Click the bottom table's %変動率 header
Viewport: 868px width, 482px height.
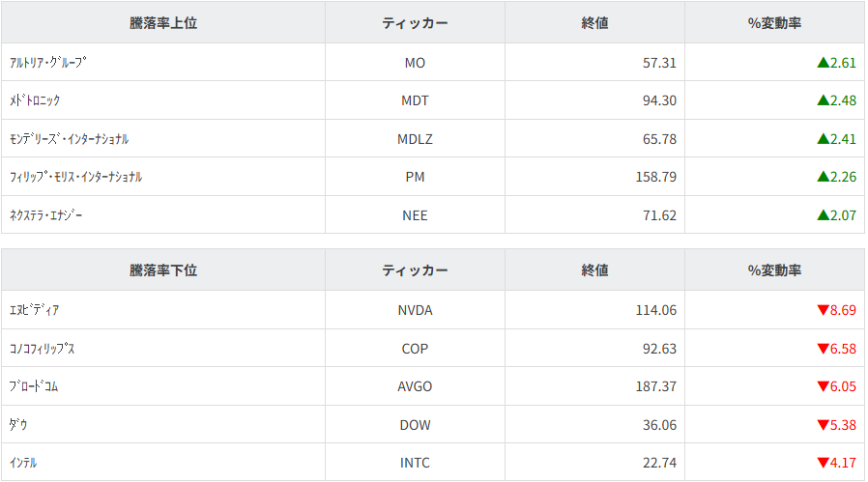[x=774, y=270]
